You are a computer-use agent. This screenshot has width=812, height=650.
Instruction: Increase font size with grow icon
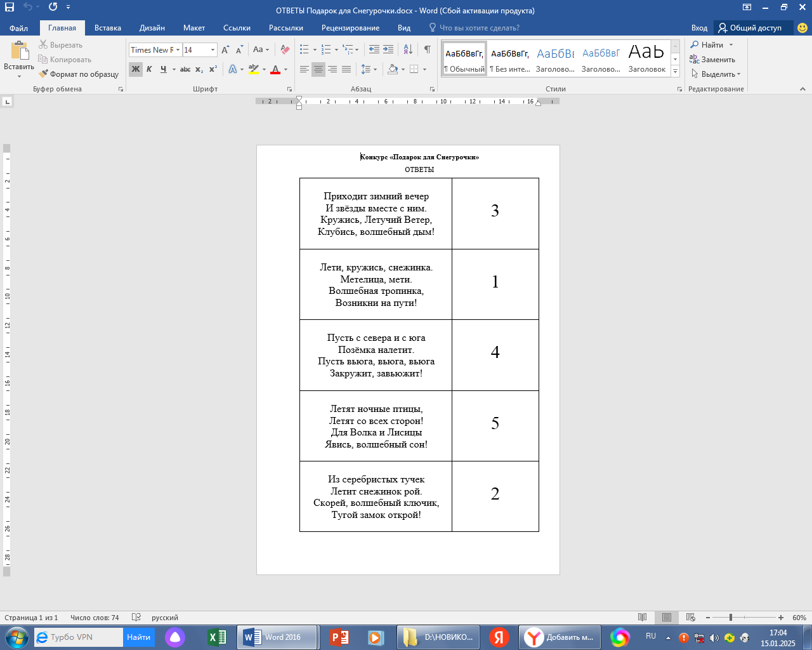(x=225, y=50)
